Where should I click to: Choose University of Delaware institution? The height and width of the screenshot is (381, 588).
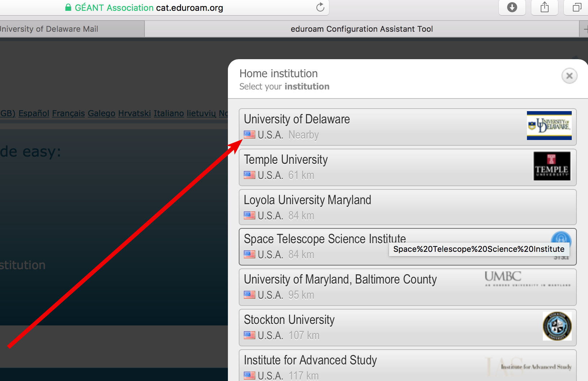click(x=407, y=127)
